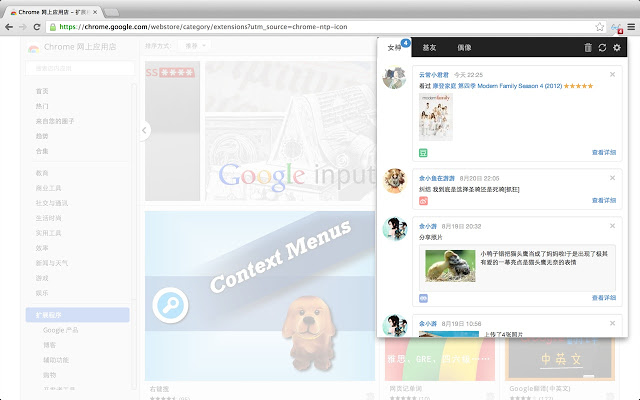Open the Modern Family poster thumbnail
The width and height of the screenshot is (640, 400).
tap(436, 117)
